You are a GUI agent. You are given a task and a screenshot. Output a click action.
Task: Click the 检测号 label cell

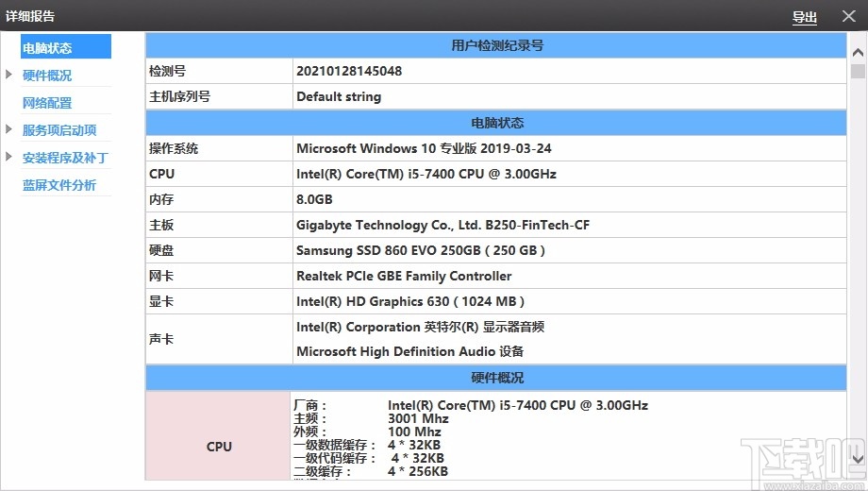coord(219,71)
